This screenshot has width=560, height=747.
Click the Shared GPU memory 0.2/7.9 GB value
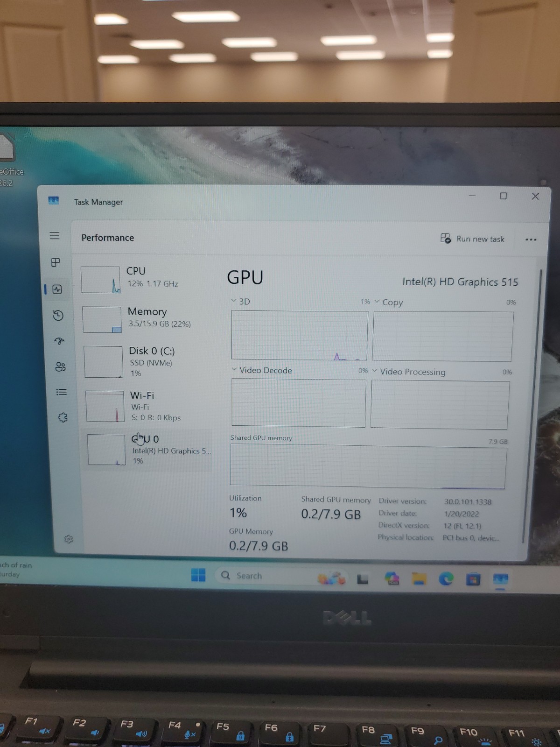point(331,514)
